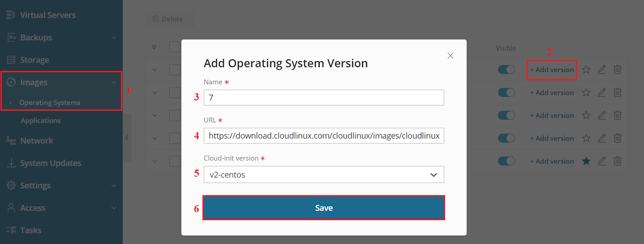Toggle the Visible switch in third row
Image resolution: width=644 pixels, height=244 pixels.
click(x=507, y=115)
